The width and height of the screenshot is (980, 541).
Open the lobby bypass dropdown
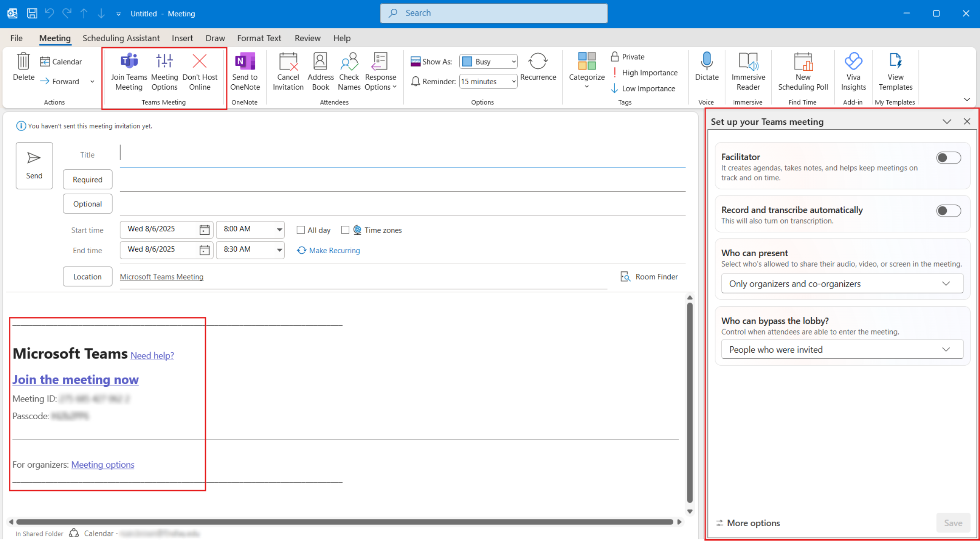(842, 350)
